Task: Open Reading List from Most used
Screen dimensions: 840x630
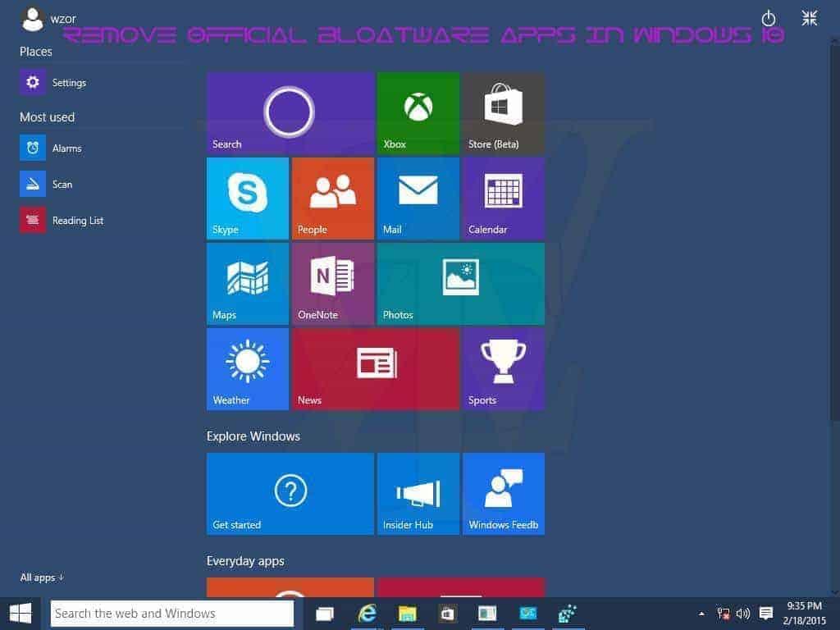Action: (62, 220)
